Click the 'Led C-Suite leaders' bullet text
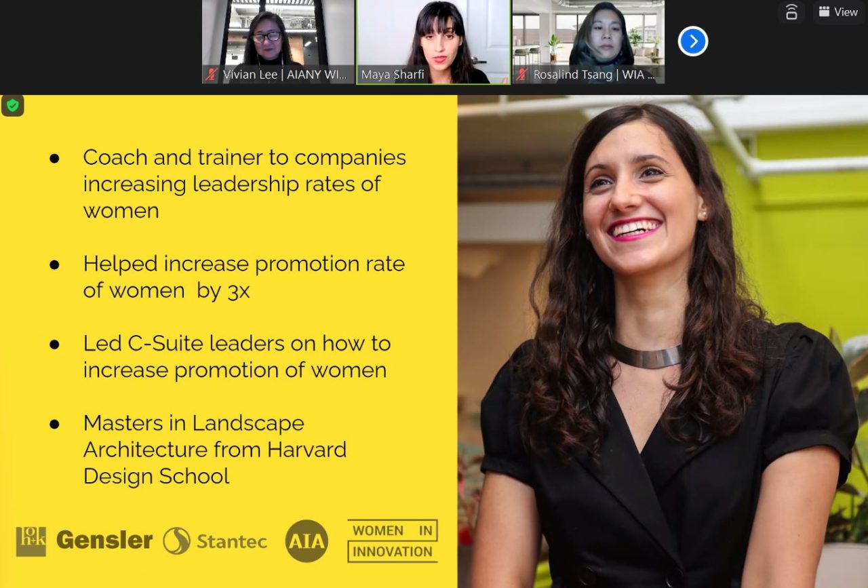The image size is (868, 588). pos(237,356)
